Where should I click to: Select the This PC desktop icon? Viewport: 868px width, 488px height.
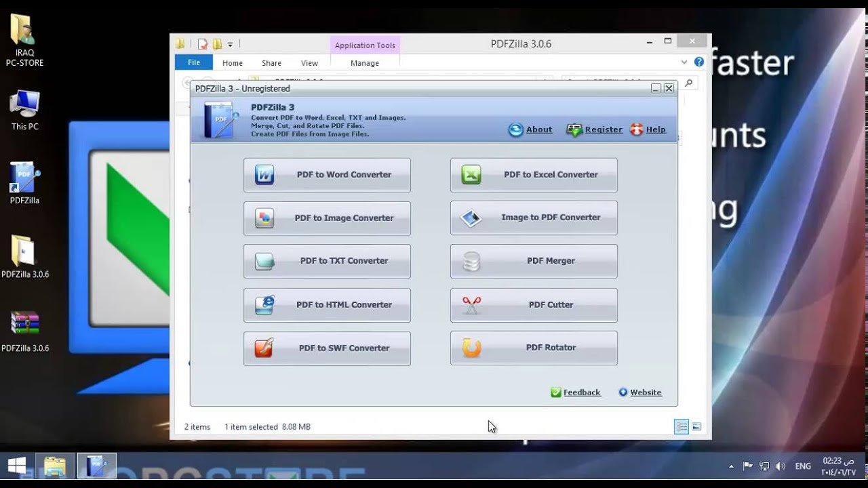tap(24, 110)
